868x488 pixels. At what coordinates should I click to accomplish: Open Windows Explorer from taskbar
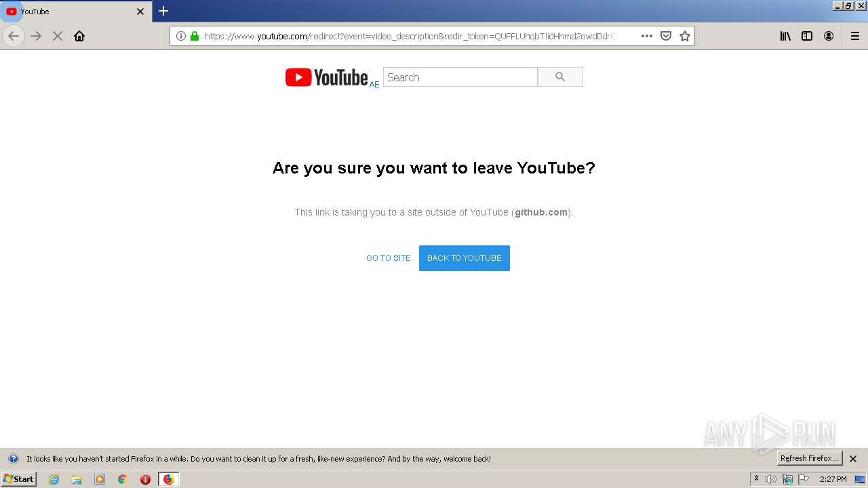pos(77,479)
